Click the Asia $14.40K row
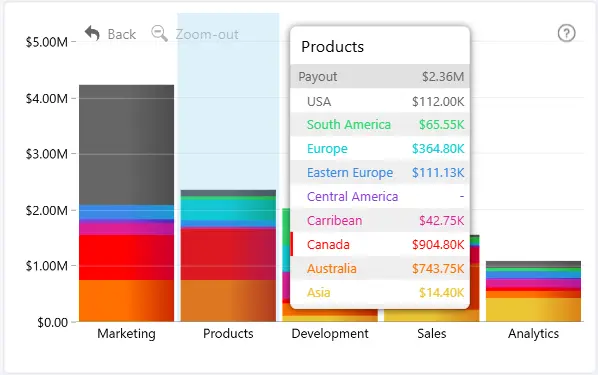 pyautogui.click(x=380, y=293)
